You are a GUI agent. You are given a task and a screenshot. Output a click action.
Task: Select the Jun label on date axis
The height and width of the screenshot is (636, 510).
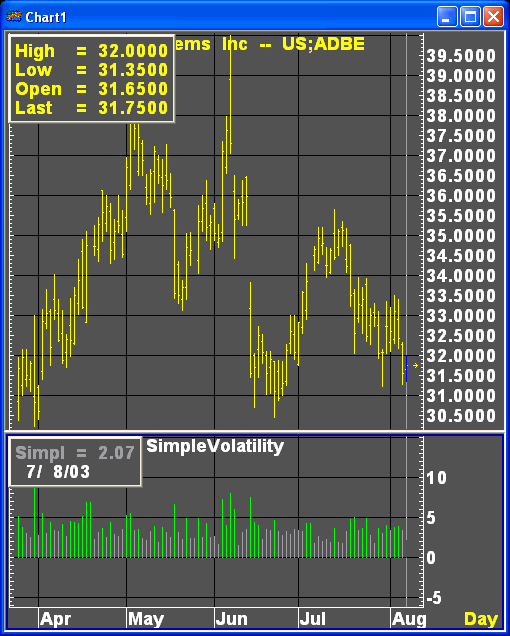(x=231, y=619)
